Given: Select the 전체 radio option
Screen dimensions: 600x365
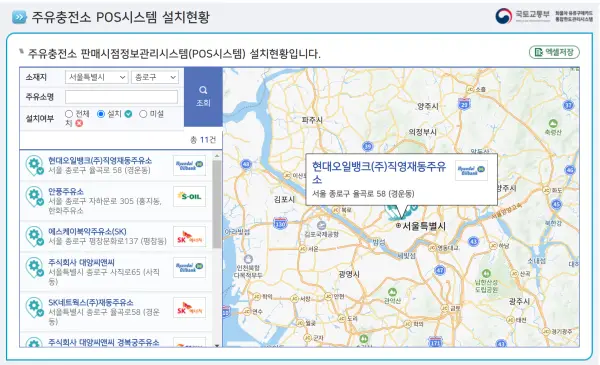Looking at the screenshot, I should click(x=69, y=114).
